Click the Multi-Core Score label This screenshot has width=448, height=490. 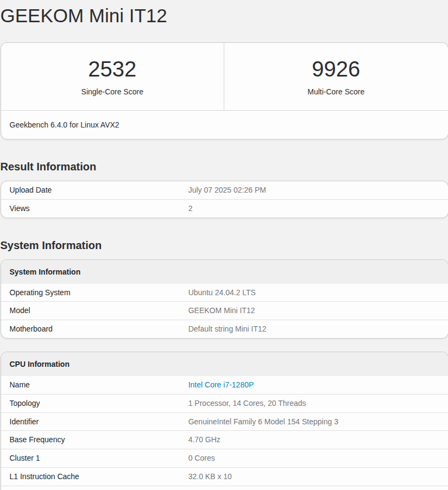coord(336,92)
